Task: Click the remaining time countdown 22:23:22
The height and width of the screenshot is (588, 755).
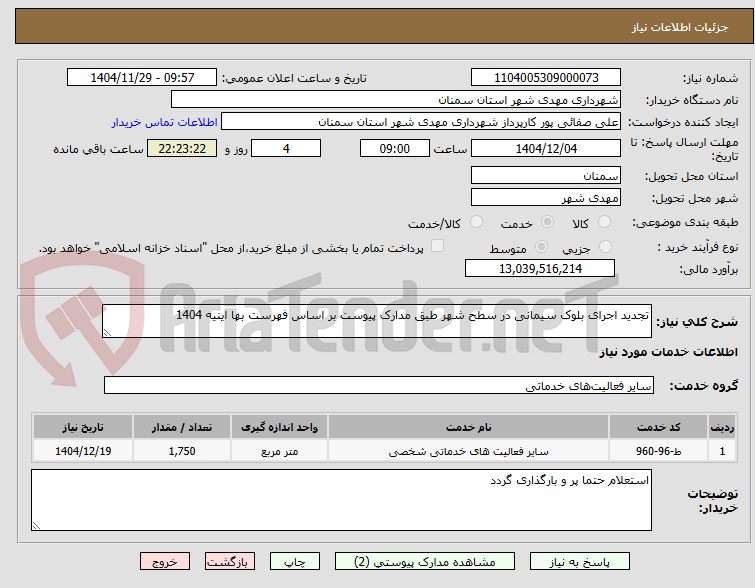Action: (x=182, y=148)
